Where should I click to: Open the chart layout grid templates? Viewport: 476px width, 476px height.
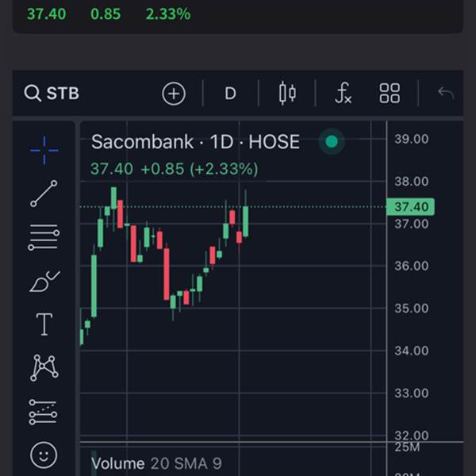tap(390, 93)
